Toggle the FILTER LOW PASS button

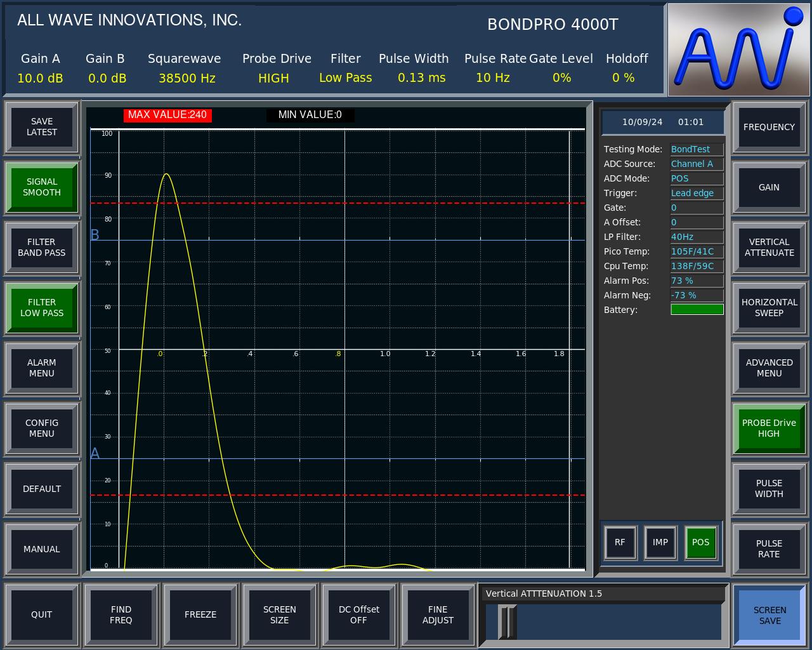(x=42, y=308)
